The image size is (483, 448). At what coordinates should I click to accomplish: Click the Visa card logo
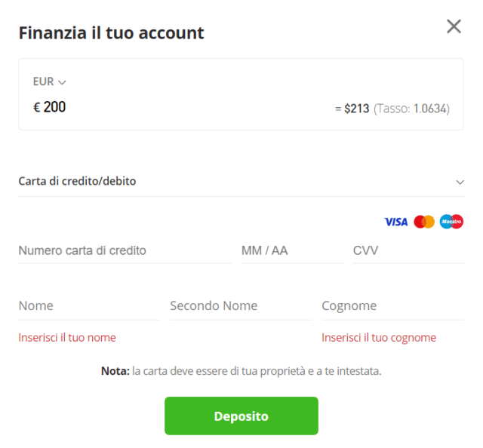(395, 222)
